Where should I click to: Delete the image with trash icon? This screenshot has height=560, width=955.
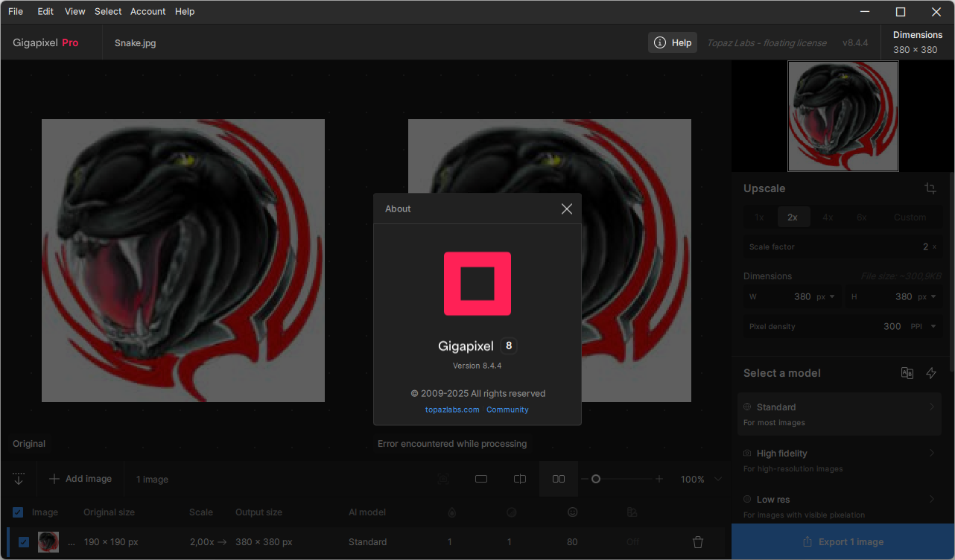698,541
